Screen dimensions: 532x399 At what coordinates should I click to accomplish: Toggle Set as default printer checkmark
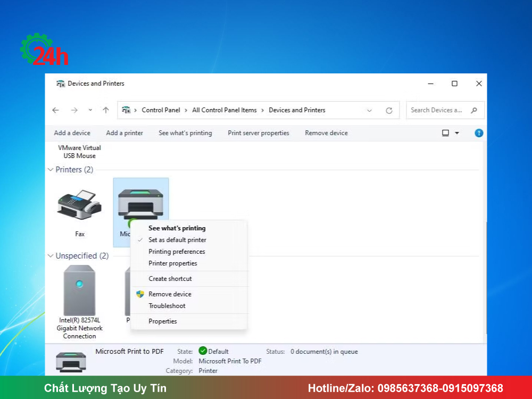[140, 240]
